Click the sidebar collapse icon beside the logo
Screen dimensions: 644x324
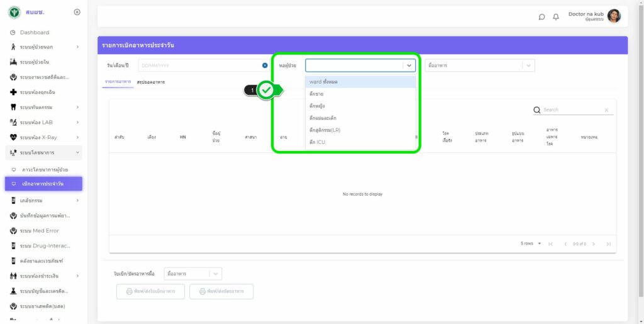tap(77, 12)
